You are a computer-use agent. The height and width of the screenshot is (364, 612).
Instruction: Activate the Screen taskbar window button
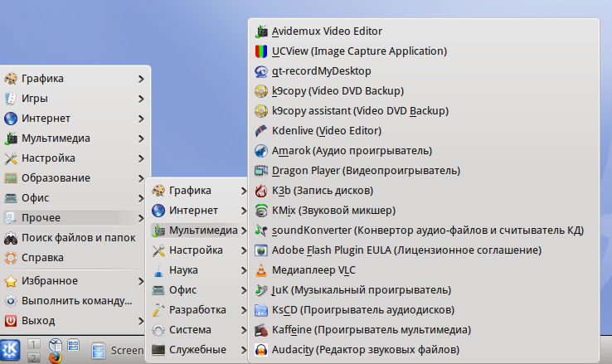118,351
